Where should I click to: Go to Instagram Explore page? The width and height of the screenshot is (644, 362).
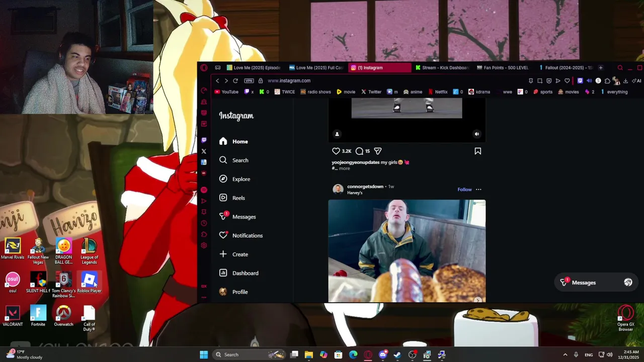point(235,179)
